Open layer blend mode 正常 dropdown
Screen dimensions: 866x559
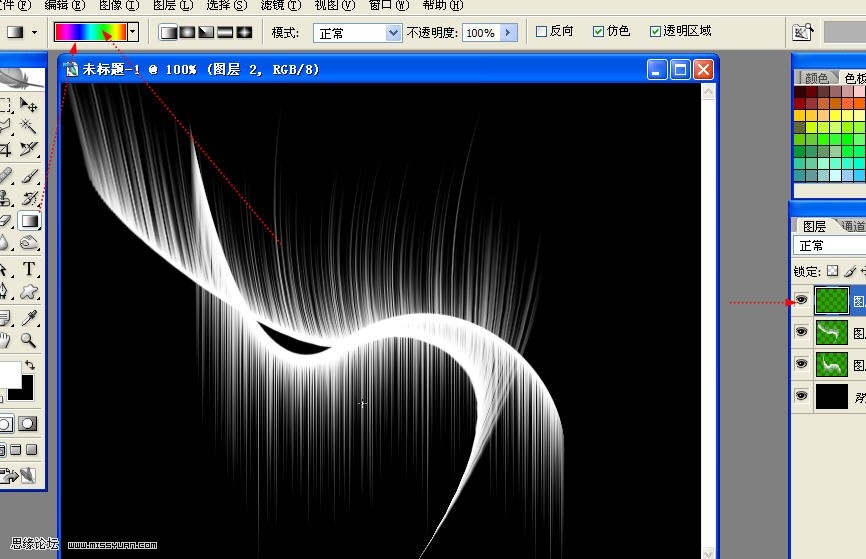[x=830, y=246]
